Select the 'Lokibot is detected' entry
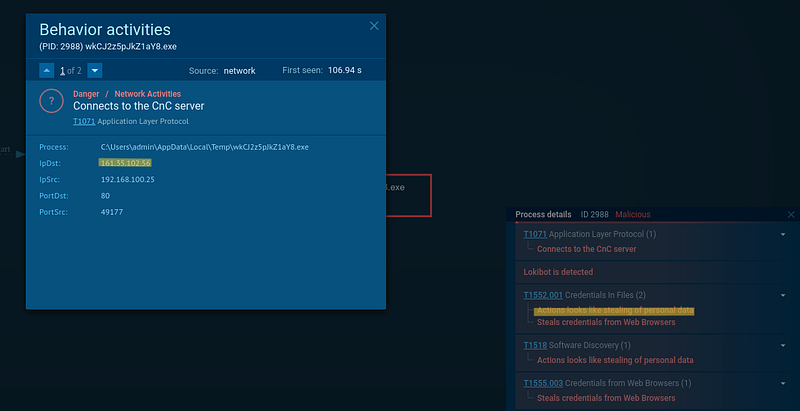The height and width of the screenshot is (411, 800). pos(558,272)
